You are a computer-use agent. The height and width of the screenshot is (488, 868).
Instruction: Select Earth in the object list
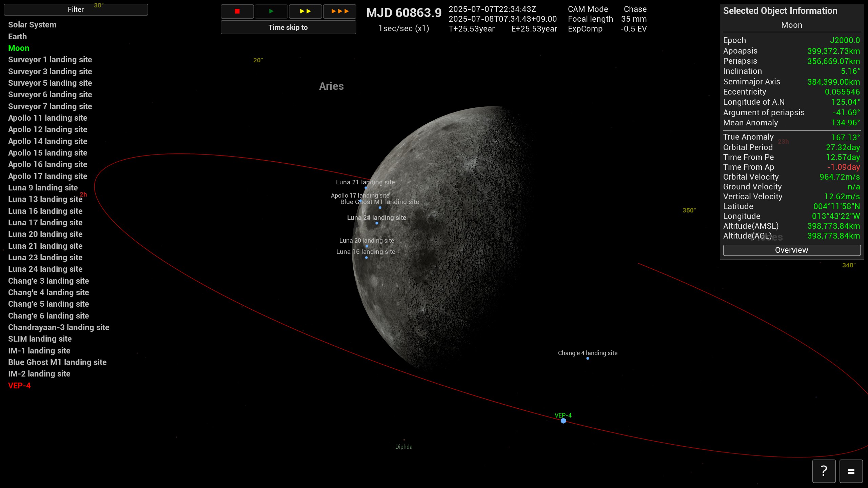click(x=17, y=37)
